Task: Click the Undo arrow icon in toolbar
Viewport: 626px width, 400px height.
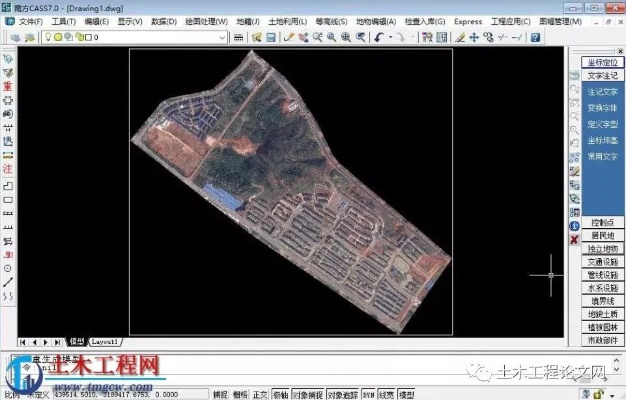Action: pyautogui.click(x=379, y=37)
